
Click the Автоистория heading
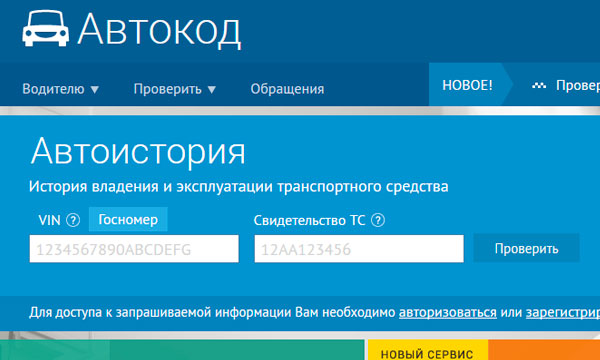138,152
